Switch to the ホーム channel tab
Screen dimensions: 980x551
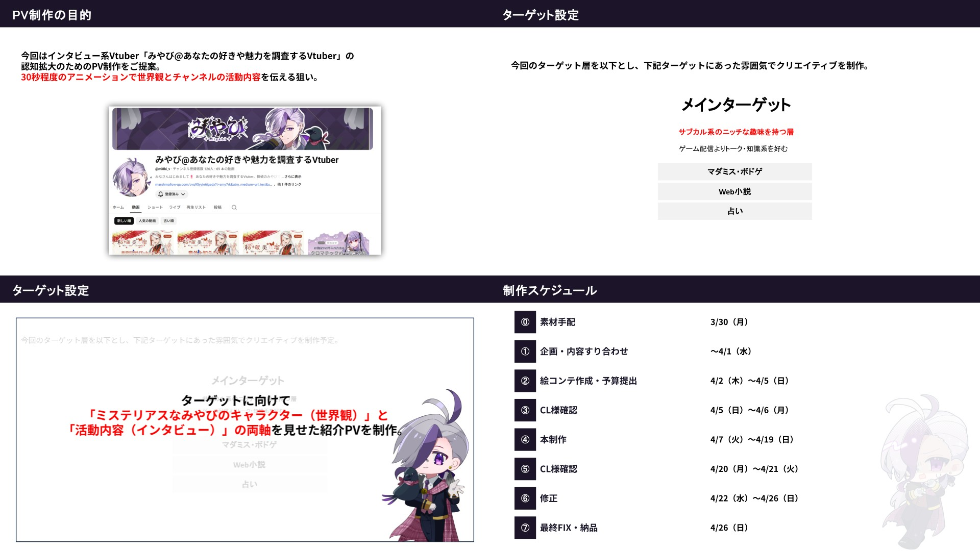(x=118, y=207)
